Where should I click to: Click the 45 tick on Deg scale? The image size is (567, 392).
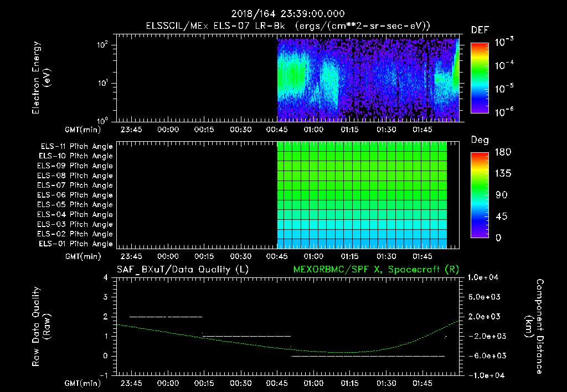click(502, 216)
